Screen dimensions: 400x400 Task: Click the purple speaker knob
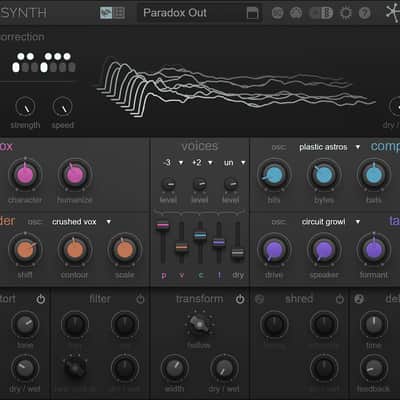coord(324,250)
